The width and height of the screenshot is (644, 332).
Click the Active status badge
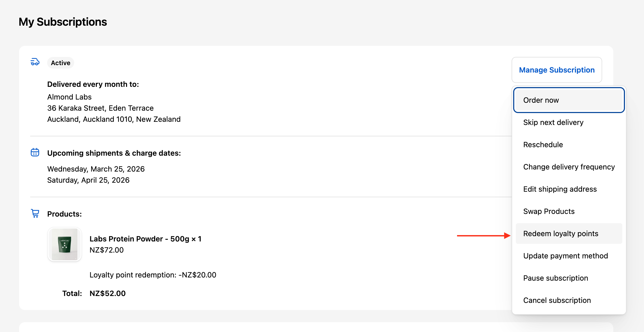pyautogui.click(x=60, y=63)
